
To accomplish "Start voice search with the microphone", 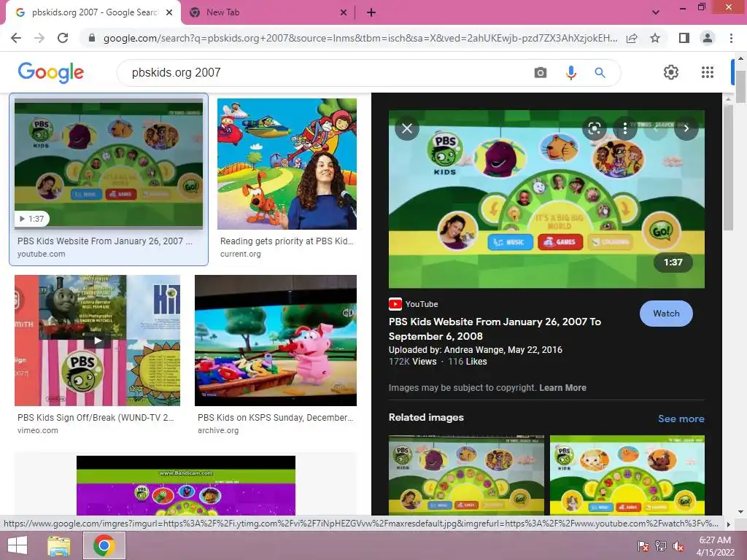I will (x=570, y=73).
